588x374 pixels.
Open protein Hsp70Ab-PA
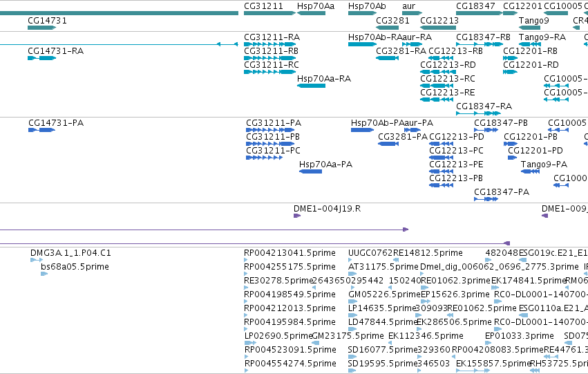coord(362,130)
